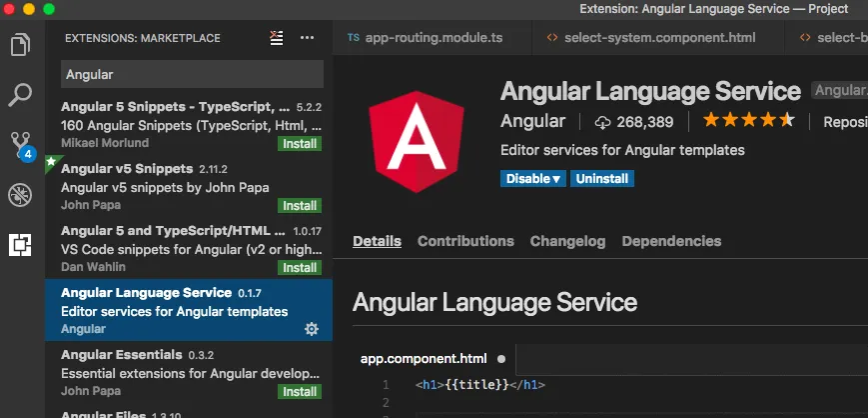Open the Search view icon
Image resolution: width=868 pixels, height=418 pixels.
(21, 95)
